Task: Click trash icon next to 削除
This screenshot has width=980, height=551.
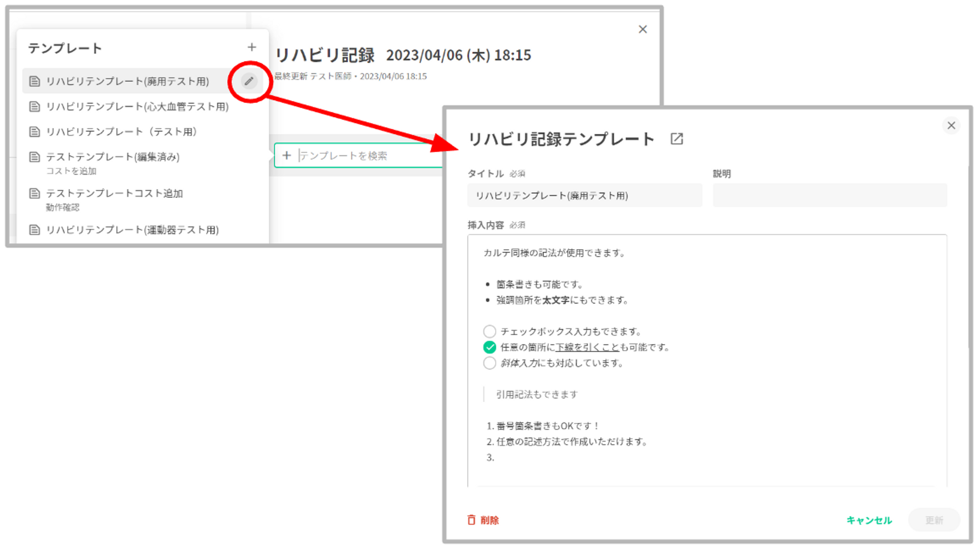Action: click(471, 520)
